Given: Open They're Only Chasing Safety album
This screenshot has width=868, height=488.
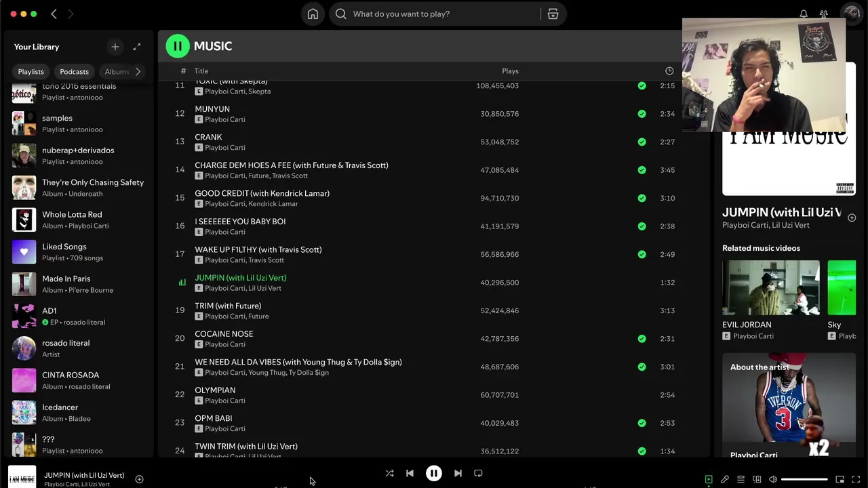Looking at the screenshot, I should [80, 188].
